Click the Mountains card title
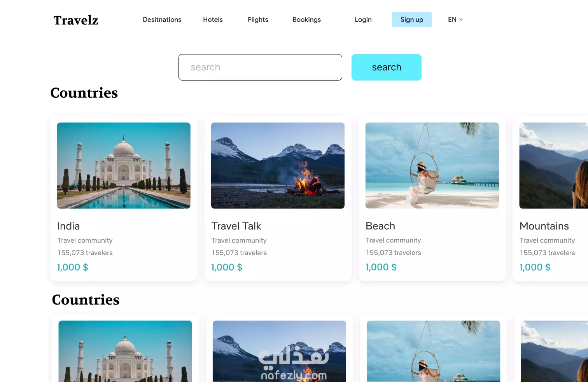Viewport: 588px width, 382px height. point(544,226)
